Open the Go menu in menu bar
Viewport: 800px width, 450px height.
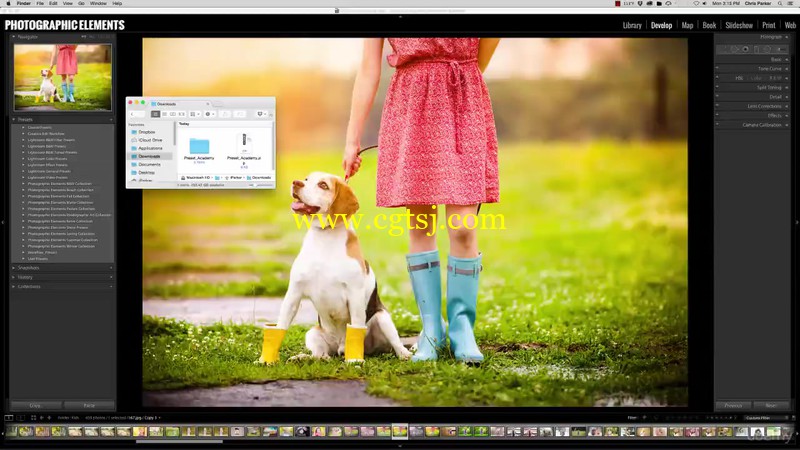(x=81, y=4)
